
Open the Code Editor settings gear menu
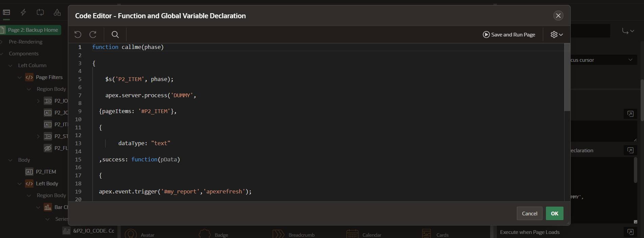[557, 34]
